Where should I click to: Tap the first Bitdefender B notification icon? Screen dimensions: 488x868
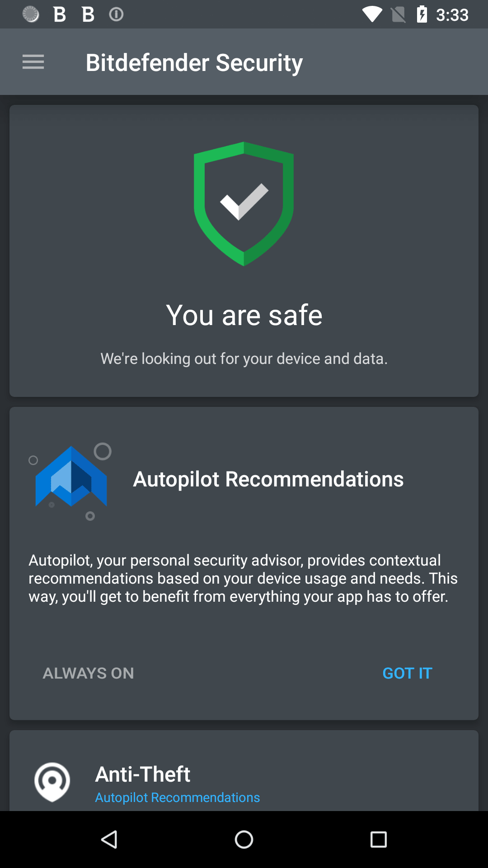[60, 14]
